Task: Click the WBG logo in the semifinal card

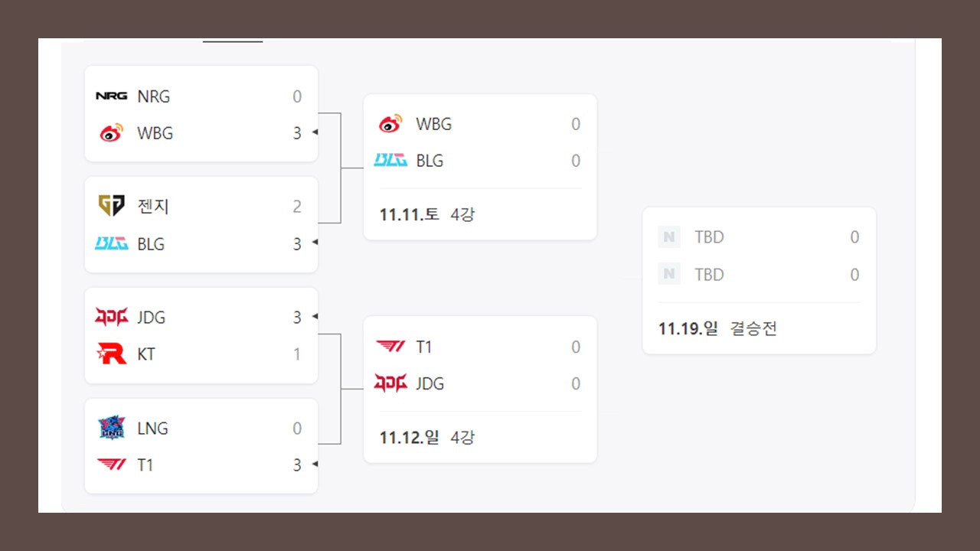Action: click(391, 123)
